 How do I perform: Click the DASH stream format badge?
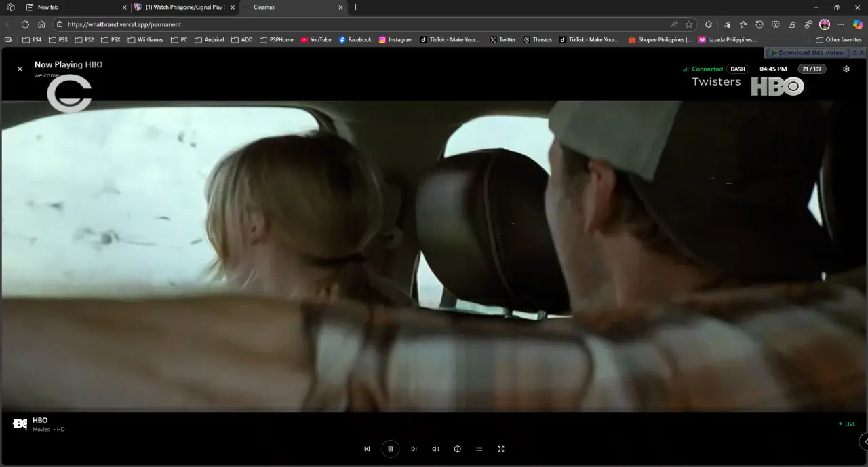(x=738, y=69)
